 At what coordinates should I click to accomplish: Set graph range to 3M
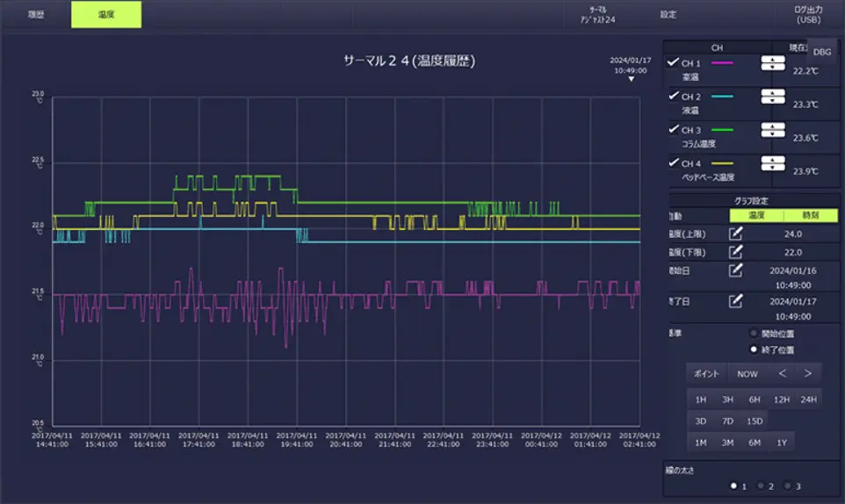click(727, 443)
